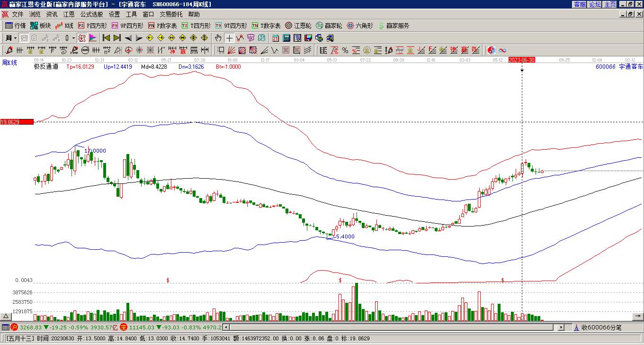Click the Tp=16.0129 indicator value

[80, 67]
